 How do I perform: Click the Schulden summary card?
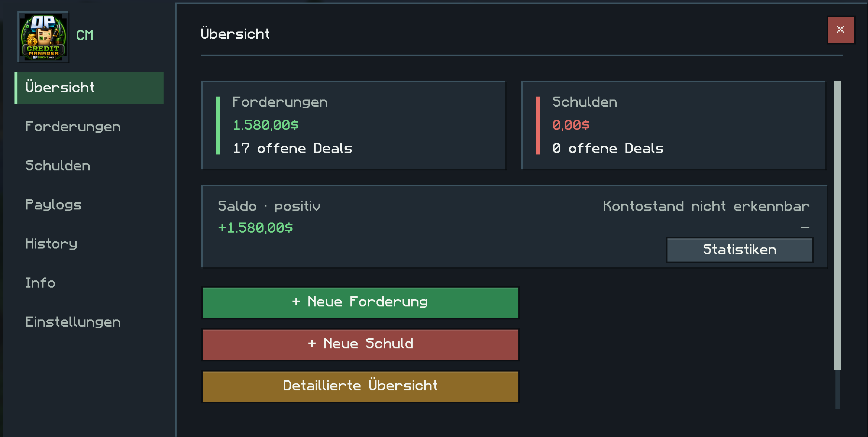[x=673, y=125]
